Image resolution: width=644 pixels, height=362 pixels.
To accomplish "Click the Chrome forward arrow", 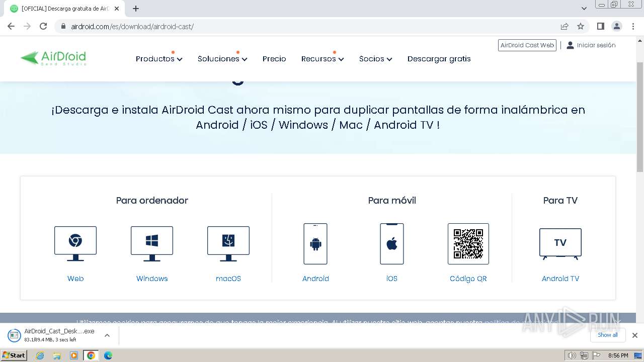I will point(27,26).
